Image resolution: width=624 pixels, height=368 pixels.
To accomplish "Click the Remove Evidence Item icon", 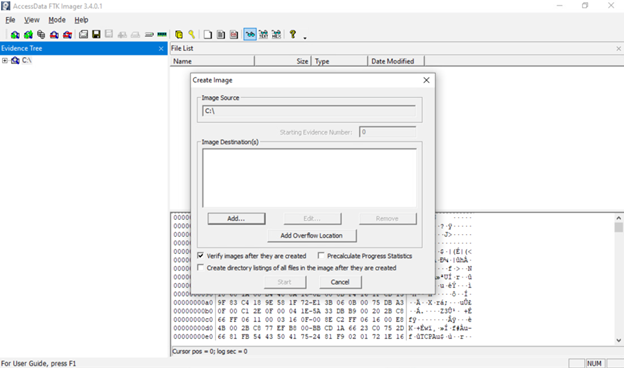I will pyautogui.click(x=54, y=35).
